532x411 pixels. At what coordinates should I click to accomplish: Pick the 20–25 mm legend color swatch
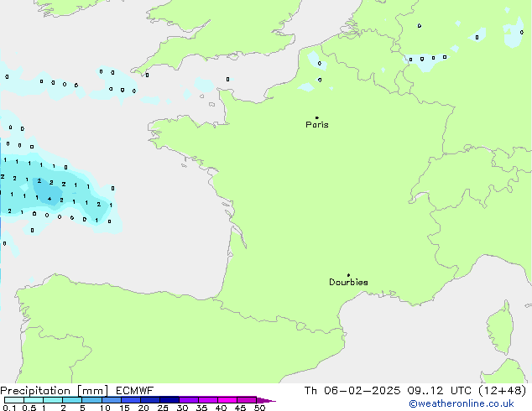pyautogui.click(x=150, y=400)
